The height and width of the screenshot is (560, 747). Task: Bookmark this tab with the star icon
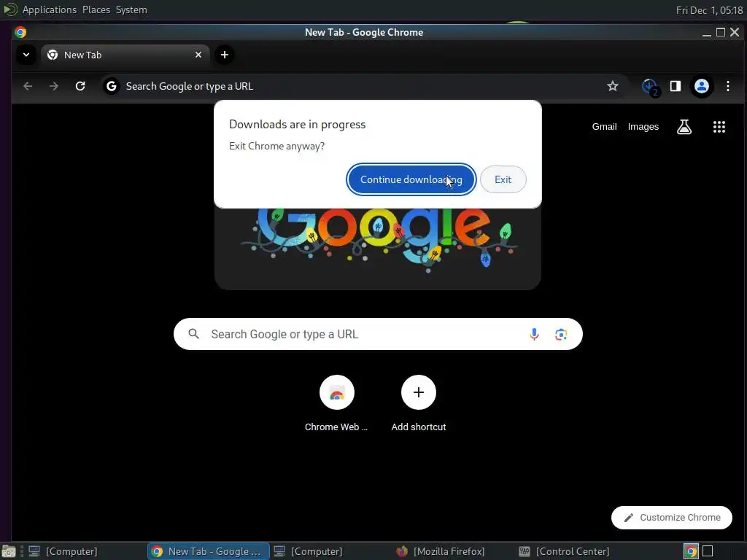613,86
